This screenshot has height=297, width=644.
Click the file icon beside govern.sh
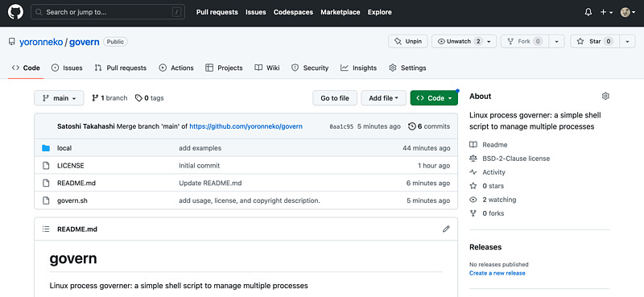click(x=46, y=200)
